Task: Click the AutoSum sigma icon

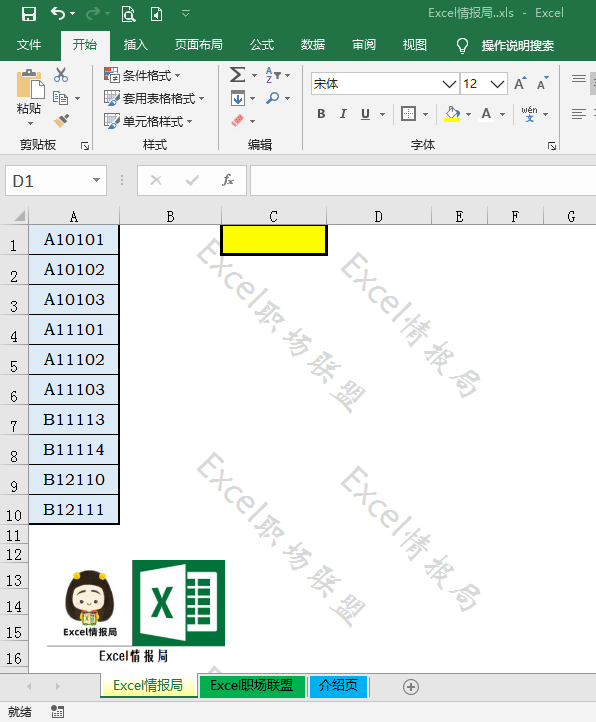Action: click(238, 75)
